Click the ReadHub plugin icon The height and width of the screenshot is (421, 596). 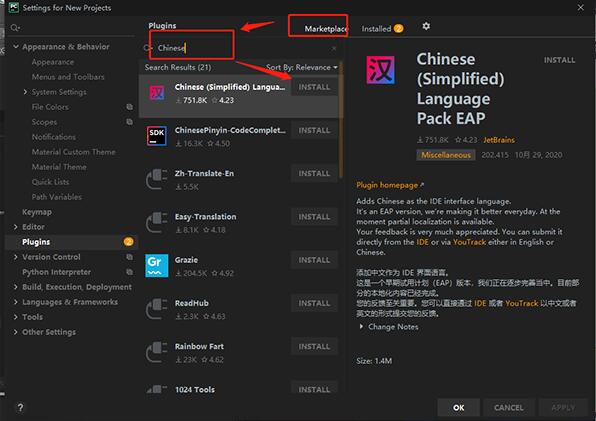click(x=157, y=309)
